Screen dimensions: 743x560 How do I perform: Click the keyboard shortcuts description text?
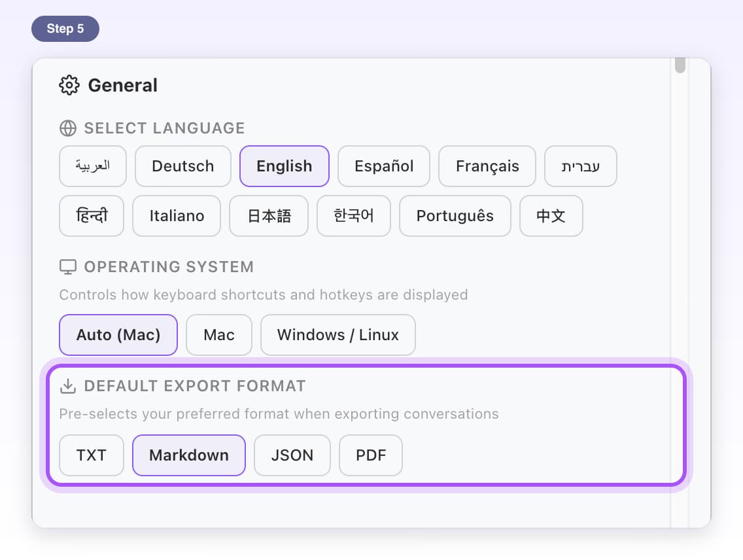[x=264, y=294]
